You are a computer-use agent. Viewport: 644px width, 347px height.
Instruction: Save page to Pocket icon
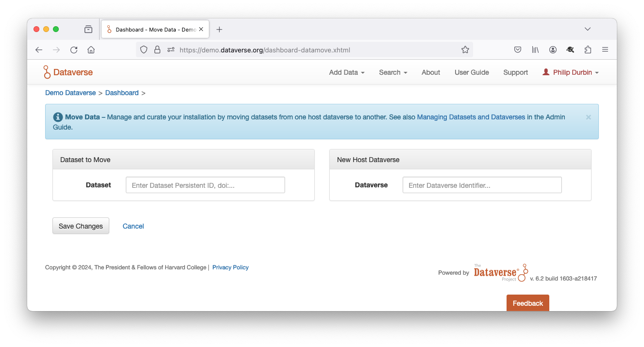pyautogui.click(x=518, y=50)
